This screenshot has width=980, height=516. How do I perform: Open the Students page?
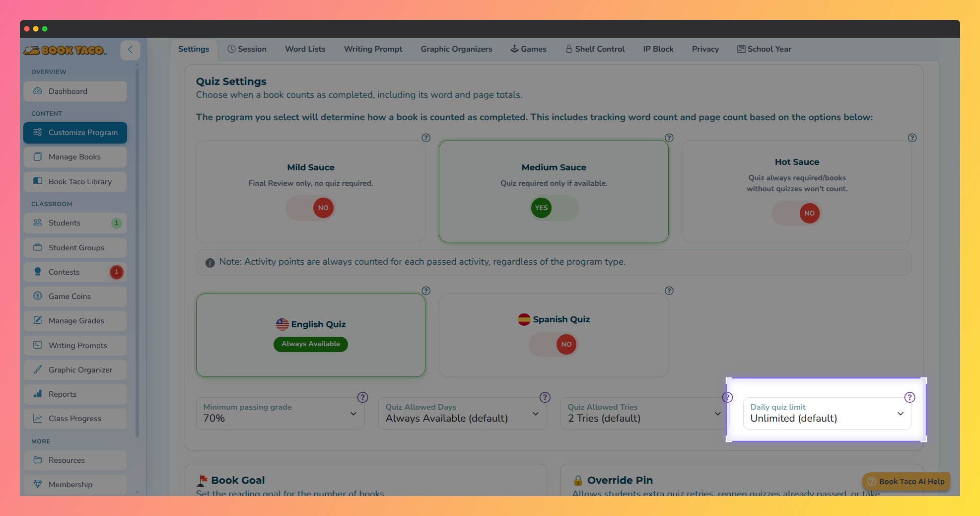75,223
